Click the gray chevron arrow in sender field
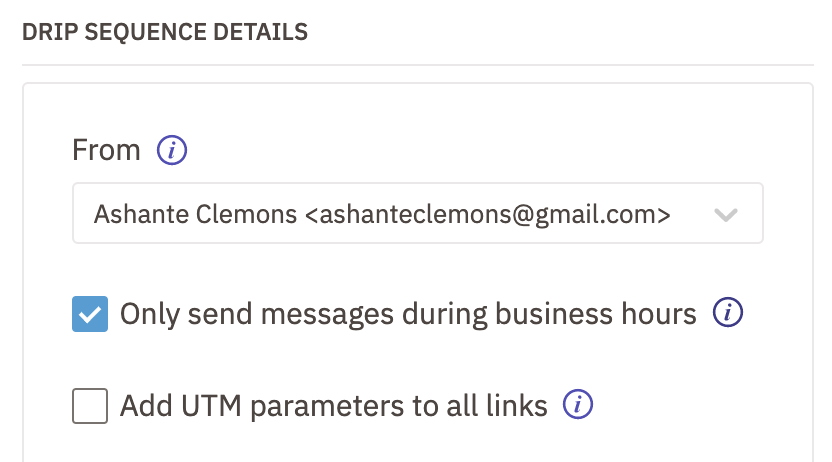Screen dimensions: 832x462 (725, 215)
